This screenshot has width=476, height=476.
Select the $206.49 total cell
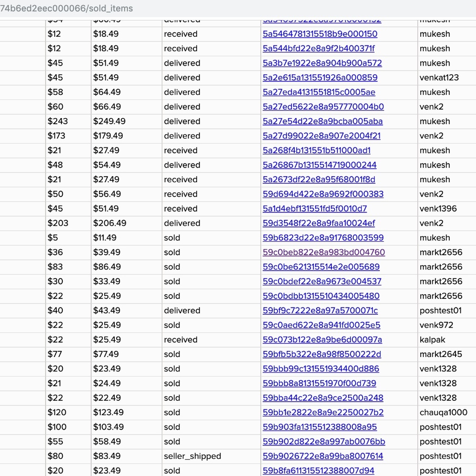126,223
